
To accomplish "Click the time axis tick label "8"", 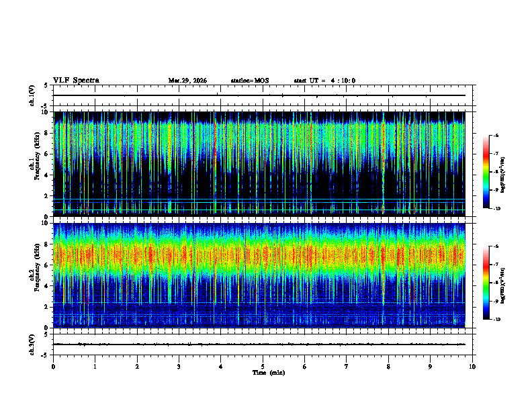I will 388,367.
